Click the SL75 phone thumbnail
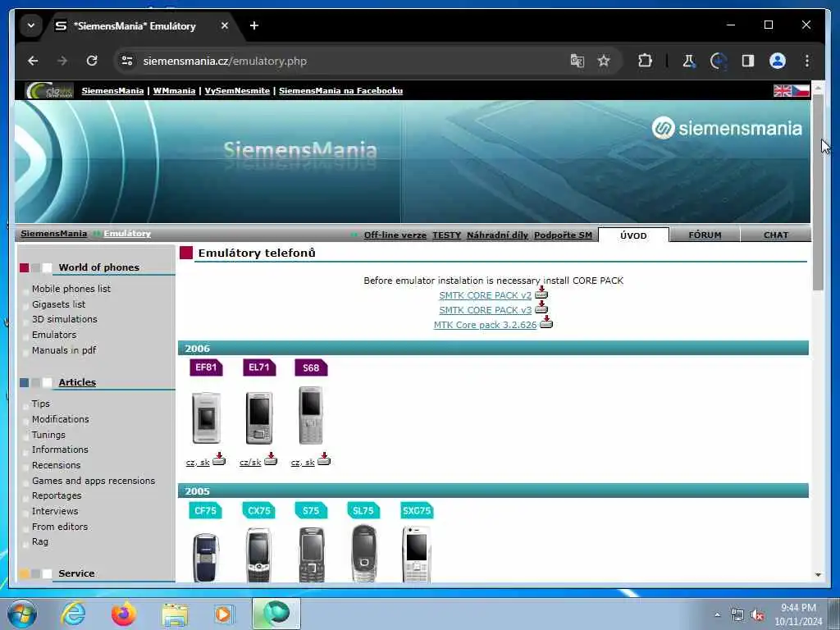This screenshot has height=630, width=840. click(x=363, y=554)
